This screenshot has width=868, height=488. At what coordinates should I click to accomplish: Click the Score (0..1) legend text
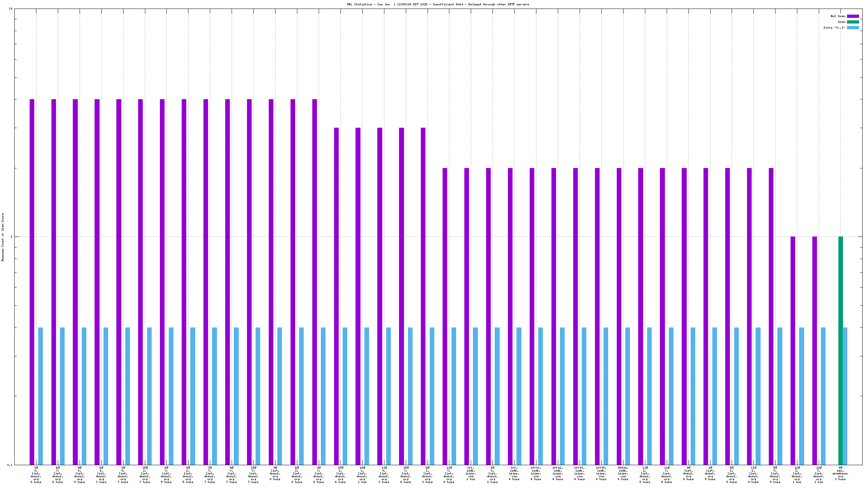834,27
